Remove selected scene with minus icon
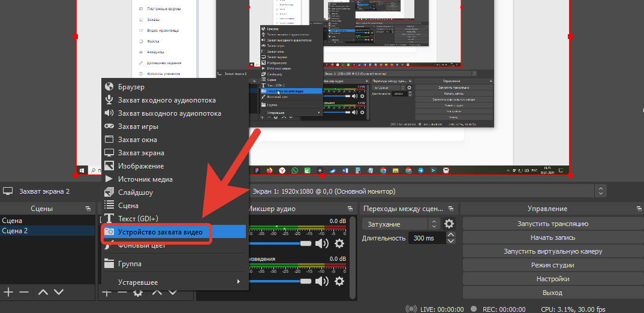Image resolution: width=644 pixels, height=313 pixels. click(x=24, y=292)
